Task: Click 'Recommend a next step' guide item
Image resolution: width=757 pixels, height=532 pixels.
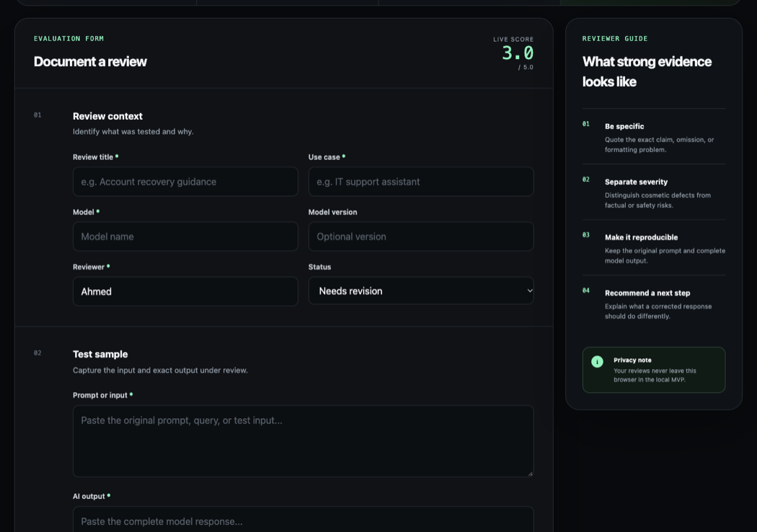Action: [647, 293]
